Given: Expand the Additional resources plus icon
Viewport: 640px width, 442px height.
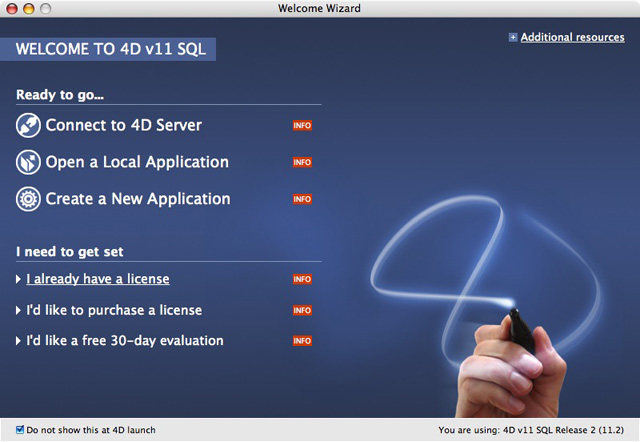Looking at the screenshot, I should coord(513,38).
